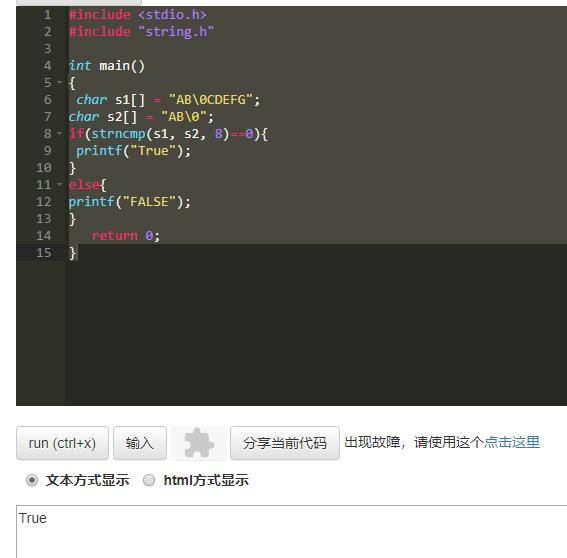The image size is (567, 558).
Task: Click line number 15 in gutter
Action: 44,253
